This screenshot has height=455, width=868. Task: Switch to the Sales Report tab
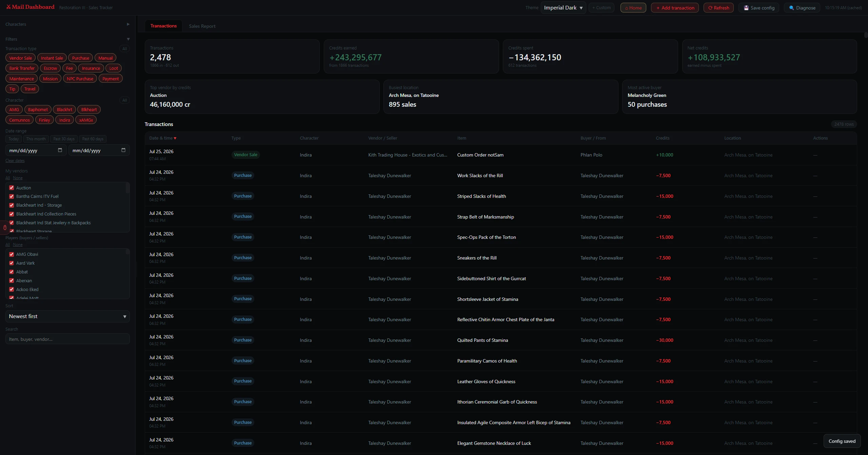point(202,26)
